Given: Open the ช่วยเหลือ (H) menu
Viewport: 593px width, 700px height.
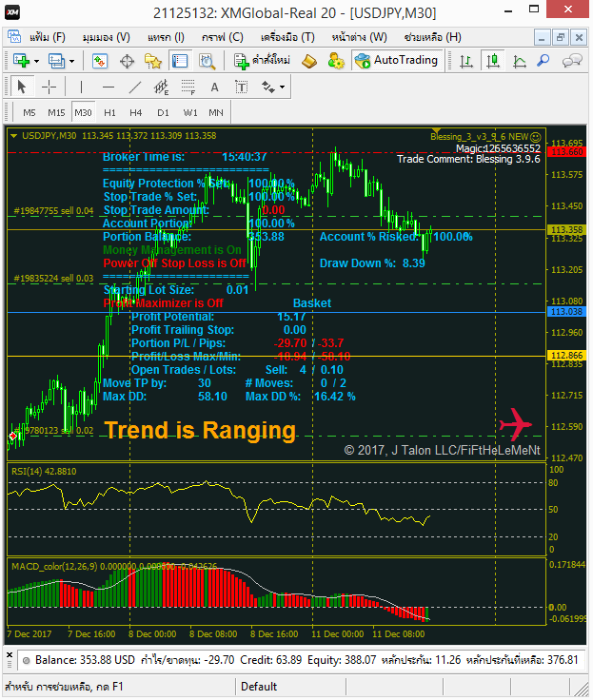Looking at the screenshot, I should (432, 37).
